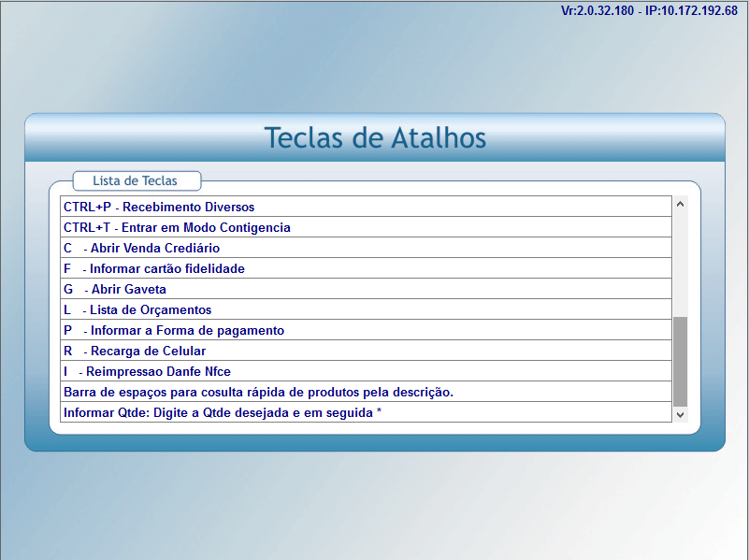Click the list scrollbar down arrow
Image resolution: width=749 pixels, height=560 pixels.
(680, 414)
